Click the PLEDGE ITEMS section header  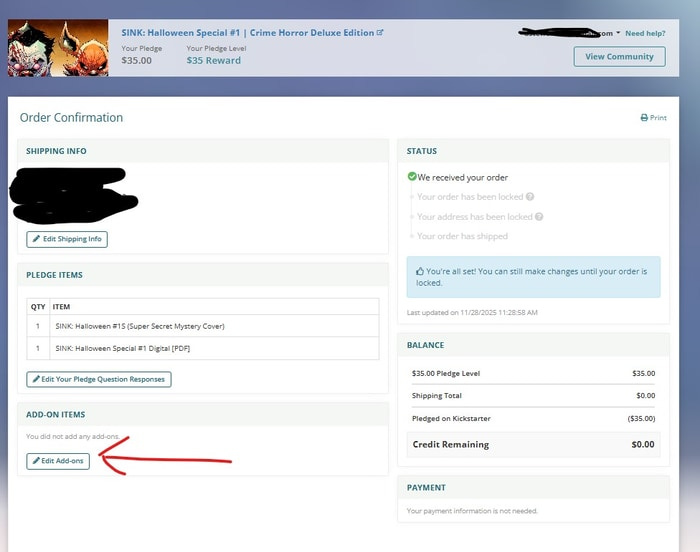(x=54, y=275)
